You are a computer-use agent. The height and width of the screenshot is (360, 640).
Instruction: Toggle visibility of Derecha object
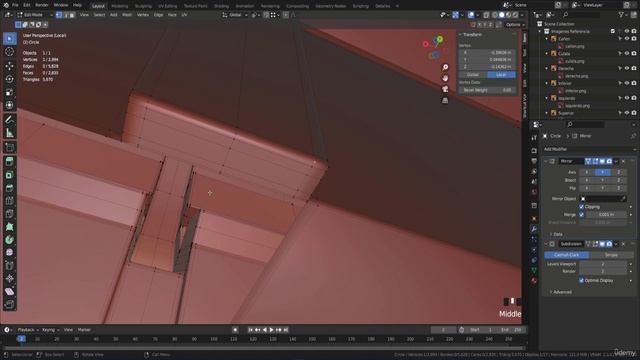pyautogui.click(x=627, y=68)
